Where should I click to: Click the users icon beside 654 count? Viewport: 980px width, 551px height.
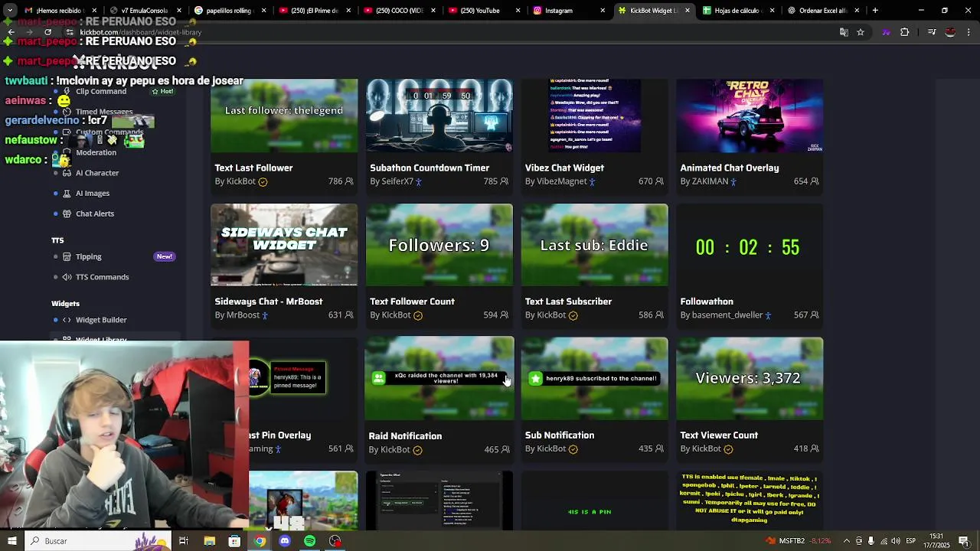click(x=814, y=181)
